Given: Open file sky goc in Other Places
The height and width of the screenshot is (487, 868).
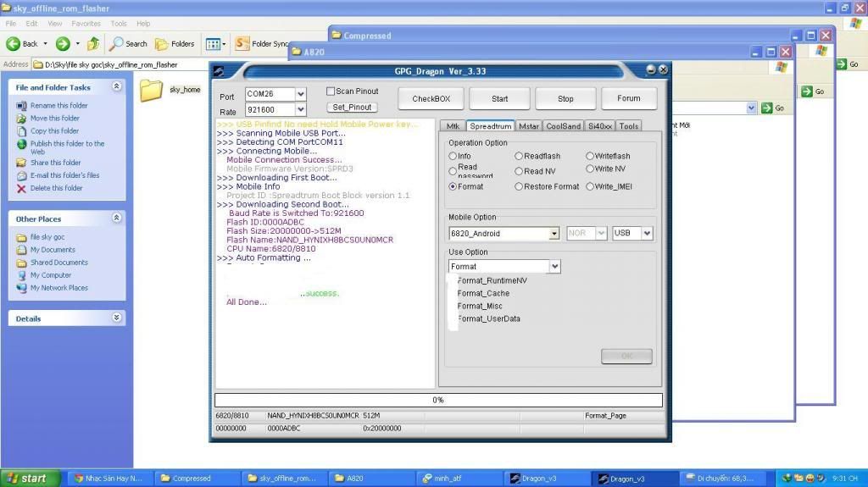Looking at the screenshot, I should pos(47,237).
